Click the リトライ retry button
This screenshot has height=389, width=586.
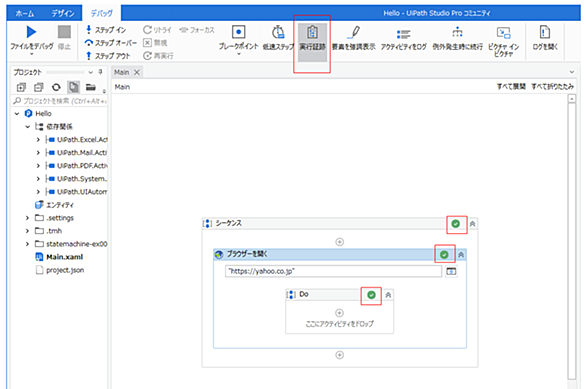coord(157,30)
